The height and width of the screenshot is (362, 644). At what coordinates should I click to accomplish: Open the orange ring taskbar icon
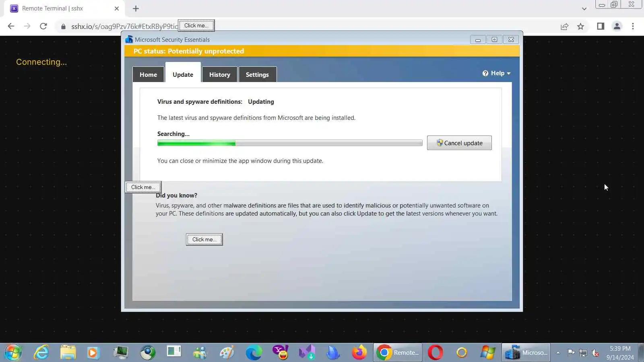462,353
